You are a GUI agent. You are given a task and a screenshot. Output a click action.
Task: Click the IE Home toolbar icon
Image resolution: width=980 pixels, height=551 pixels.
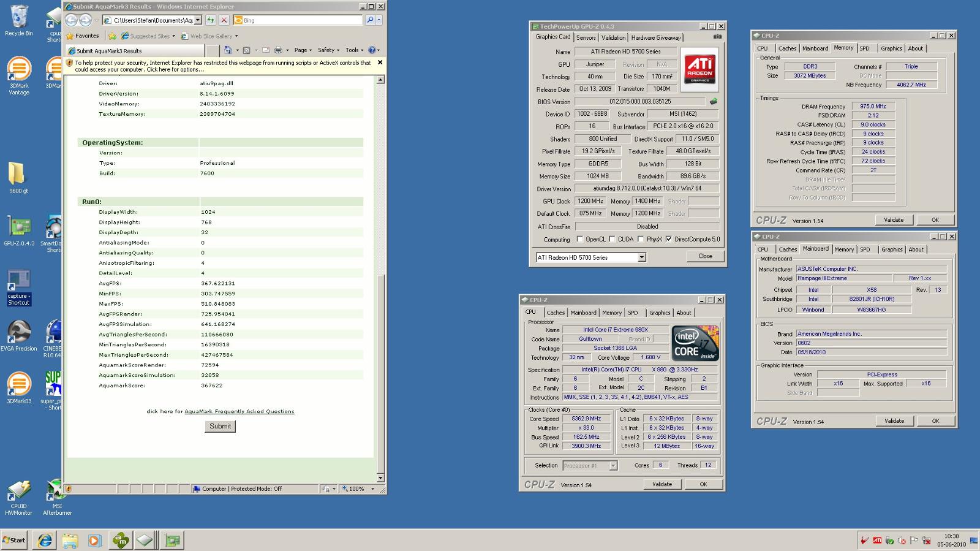tap(228, 50)
